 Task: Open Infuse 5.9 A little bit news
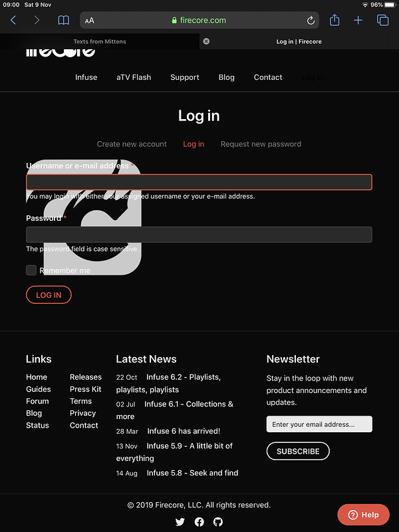tap(174, 452)
